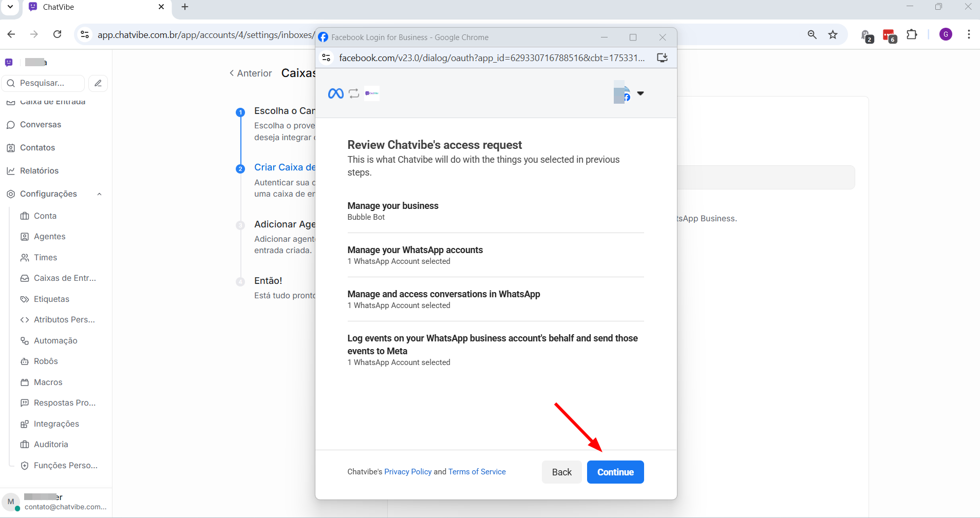Viewport: 980px width, 518px height.
Task: Click the Macros icon in sidebar
Action: (x=25, y=382)
